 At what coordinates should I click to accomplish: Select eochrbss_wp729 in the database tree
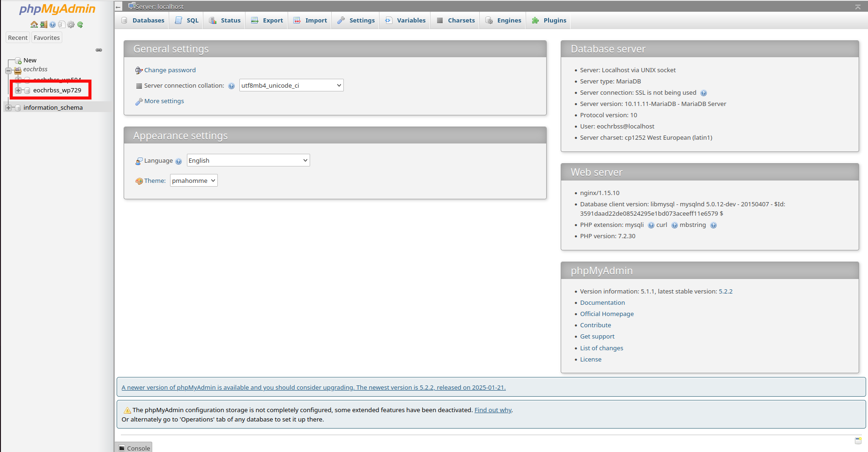(x=57, y=90)
